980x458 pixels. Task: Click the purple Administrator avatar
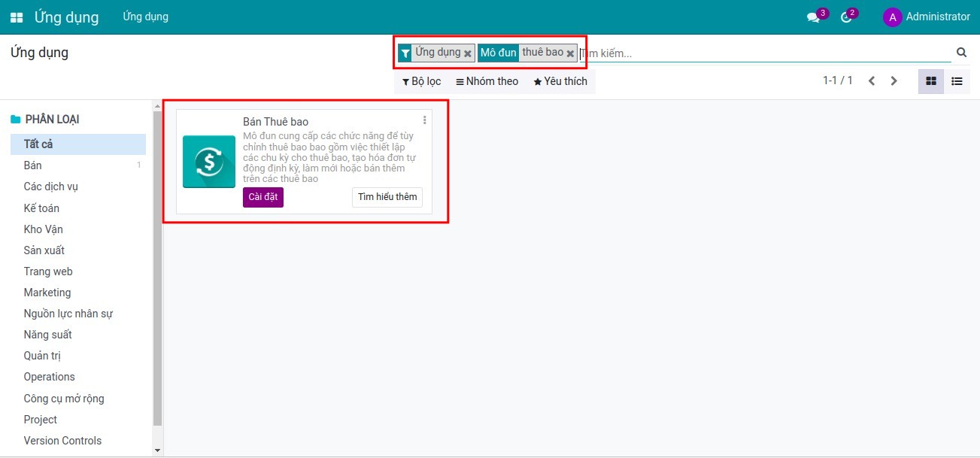(892, 17)
